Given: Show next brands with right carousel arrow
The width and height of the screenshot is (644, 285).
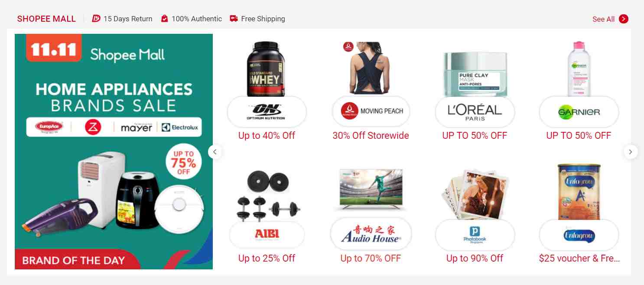Looking at the screenshot, I should click(x=631, y=152).
